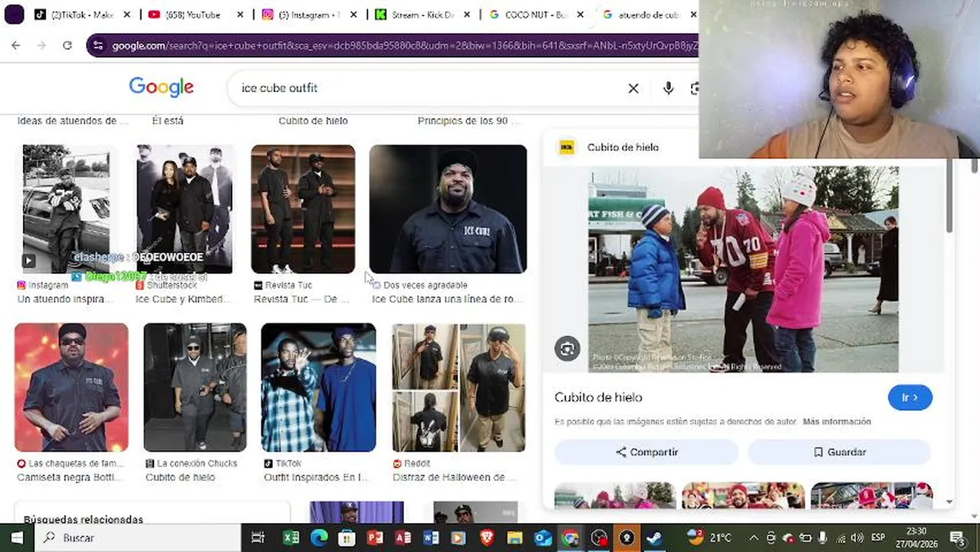Open La conexión Chucks image thumbnail
Image resolution: width=980 pixels, height=552 pixels.
click(195, 387)
